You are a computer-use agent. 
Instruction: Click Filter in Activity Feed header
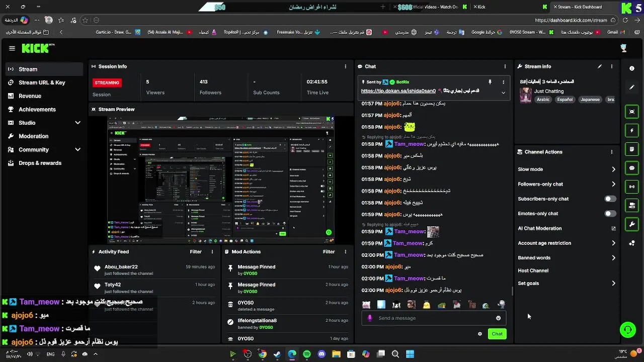196,252
